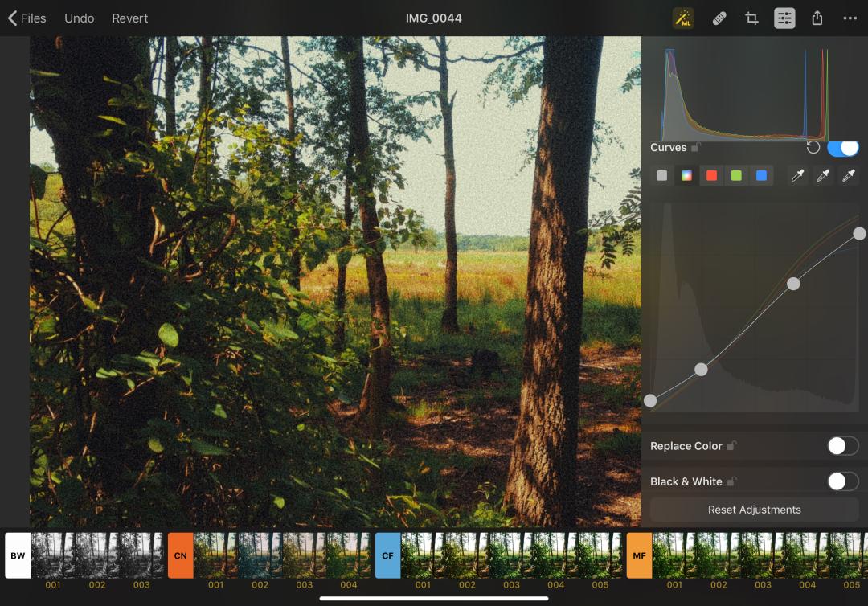Click Revert to restore the original
Screen dimensions: 868x606
(x=129, y=18)
